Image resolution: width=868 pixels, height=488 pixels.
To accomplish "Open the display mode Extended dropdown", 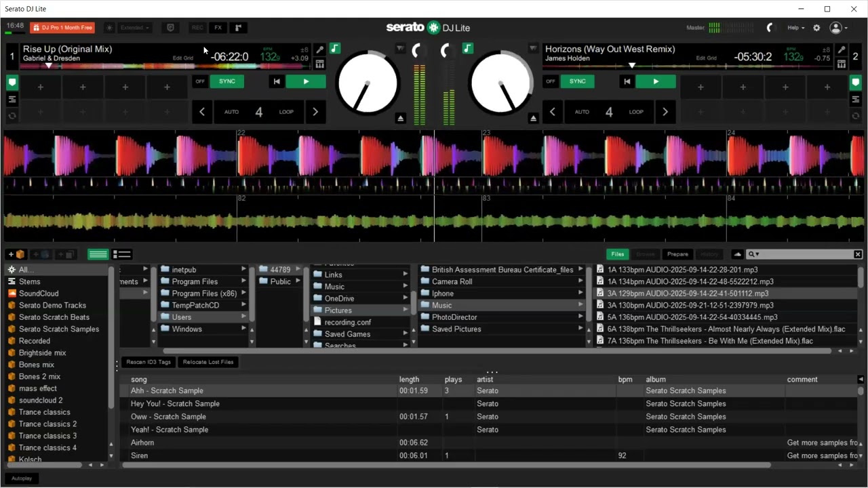I will (135, 28).
